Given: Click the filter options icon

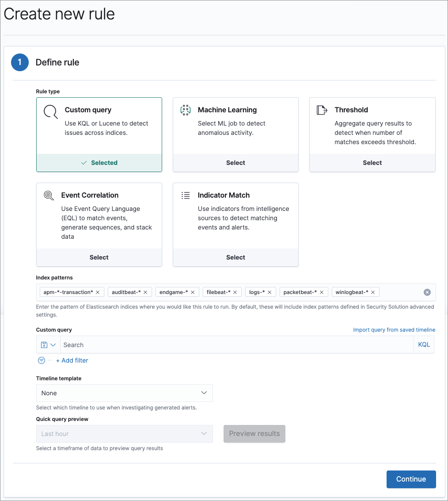Looking at the screenshot, I should 42,360.
